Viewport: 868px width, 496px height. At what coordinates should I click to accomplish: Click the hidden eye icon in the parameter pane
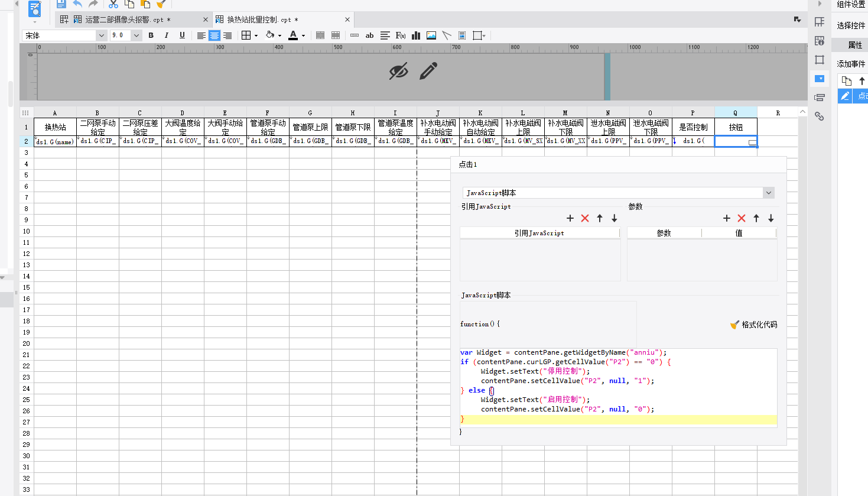click(399, 71)
